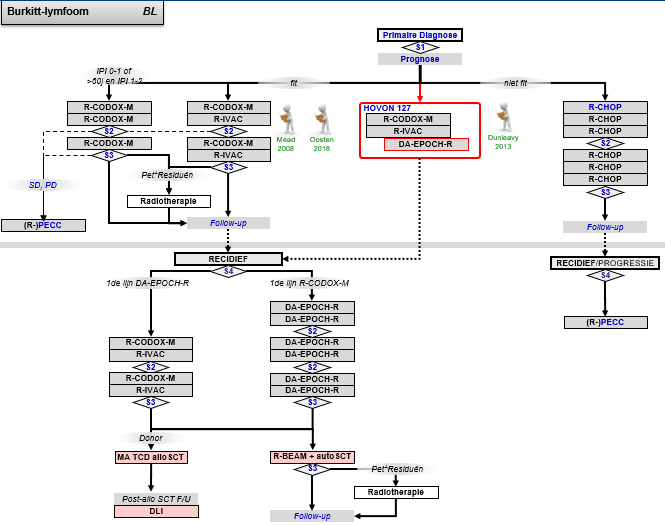Follow the Prognose link
The image size is (665, 525).
tap(420, 59)
